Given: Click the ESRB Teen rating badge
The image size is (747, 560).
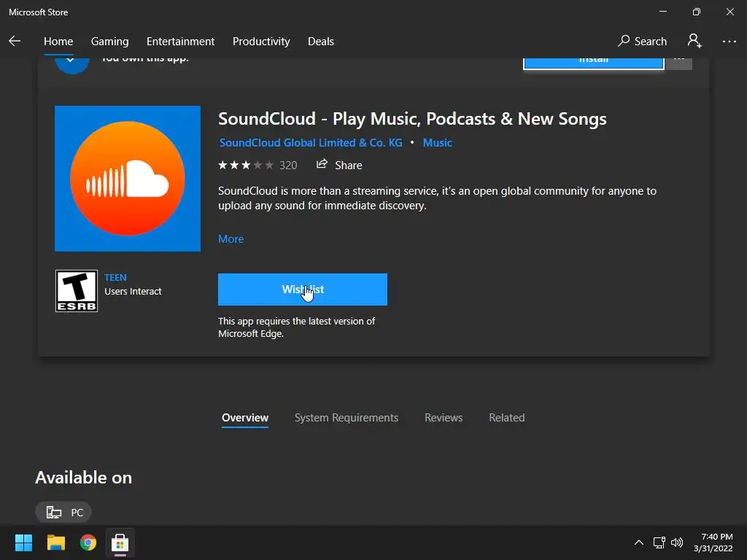Looking at the screenshot, I should pos(77,291).
